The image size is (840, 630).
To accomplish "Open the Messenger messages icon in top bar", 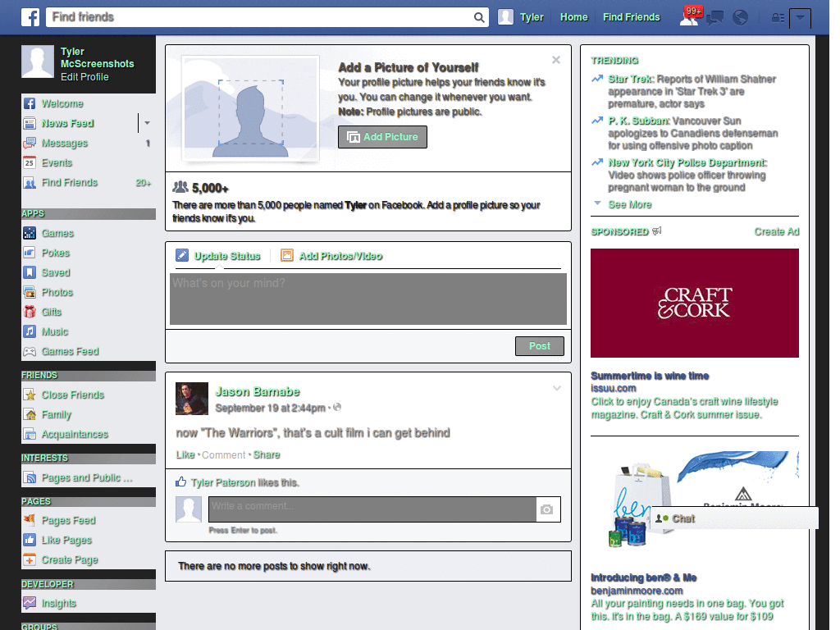I will (715, 17).
